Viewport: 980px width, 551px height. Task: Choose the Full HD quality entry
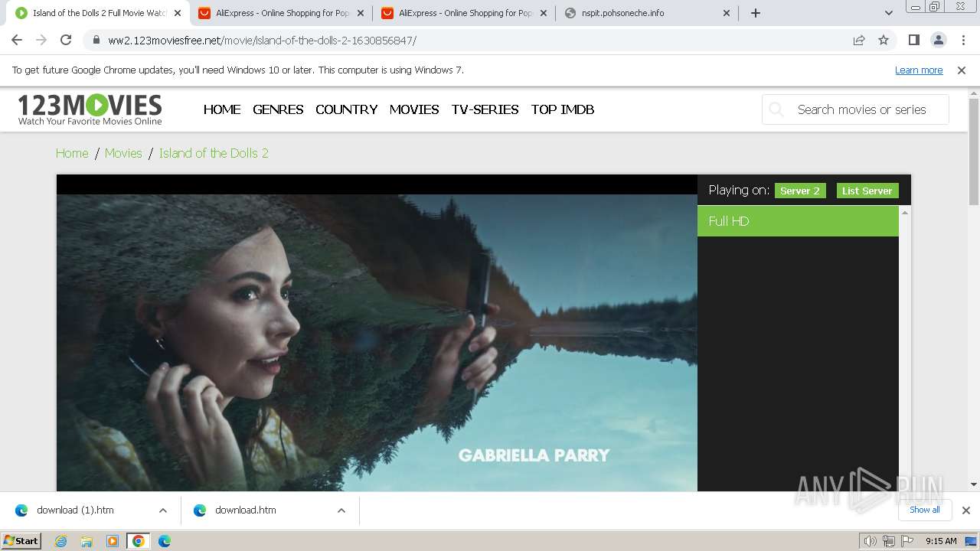pos(798,221)
